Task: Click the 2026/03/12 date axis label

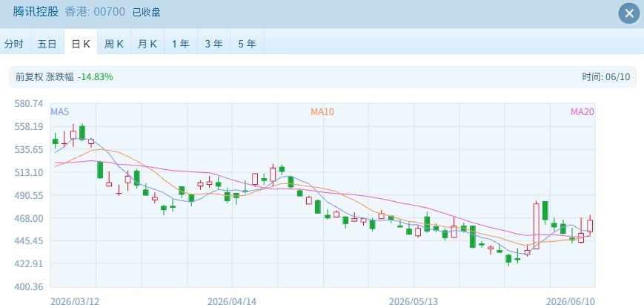Action: (75, 301)
